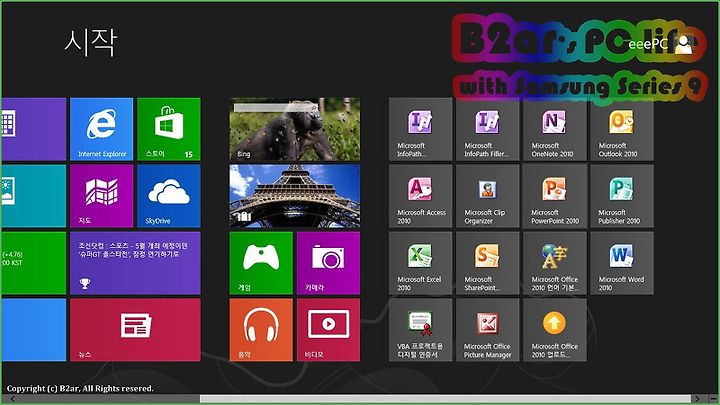Click the eeePC user account picture
720x405 pixels.
coord(684,44)
